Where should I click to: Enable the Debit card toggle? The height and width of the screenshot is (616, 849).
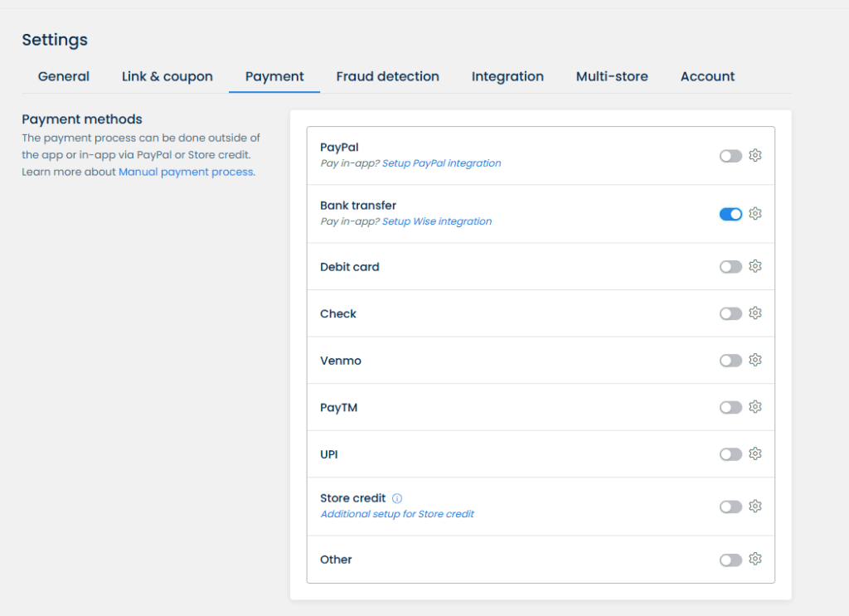tap(730, 267)
